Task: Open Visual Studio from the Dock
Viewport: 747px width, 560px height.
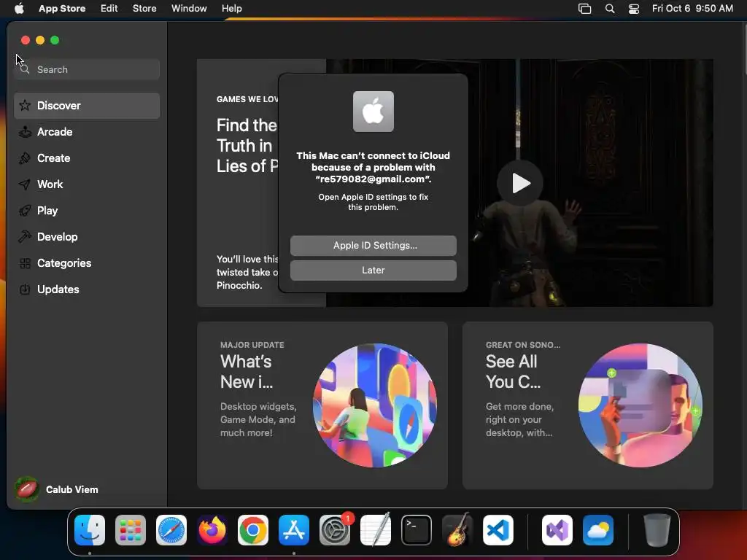Action: tap(557, 530)
